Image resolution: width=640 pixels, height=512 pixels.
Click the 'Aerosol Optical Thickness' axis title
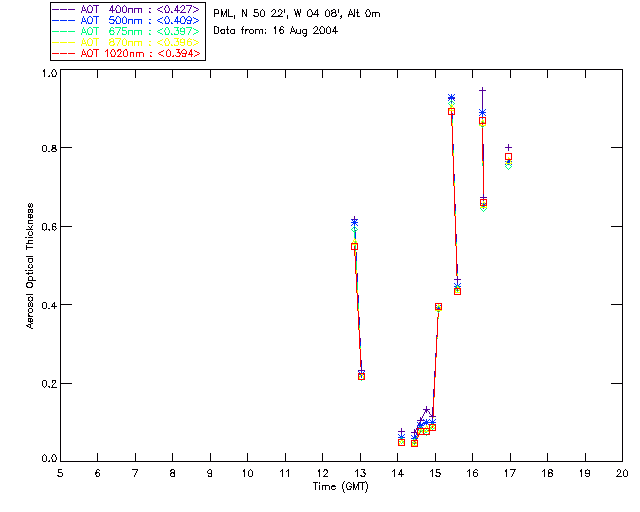(x=30, y=265)
